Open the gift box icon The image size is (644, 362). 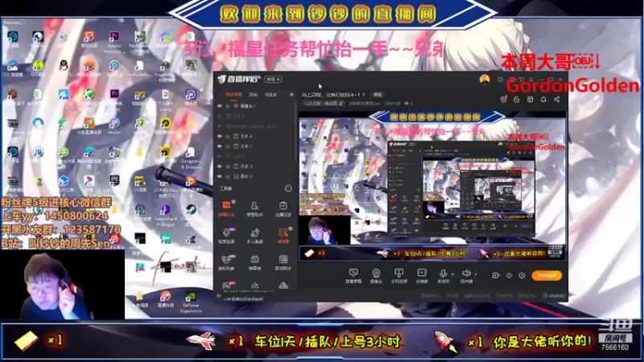click(x=504, y=99)
